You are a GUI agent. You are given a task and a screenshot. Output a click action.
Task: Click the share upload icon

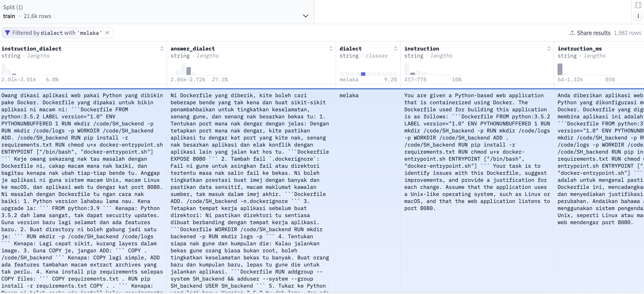tap(572, 33)
